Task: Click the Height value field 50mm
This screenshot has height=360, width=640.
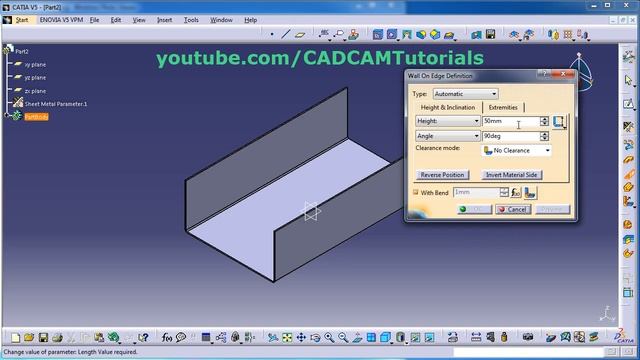Action: 511,121
